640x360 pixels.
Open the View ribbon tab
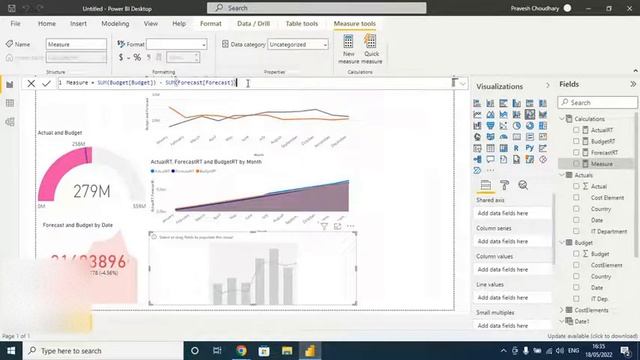[151, 24]
